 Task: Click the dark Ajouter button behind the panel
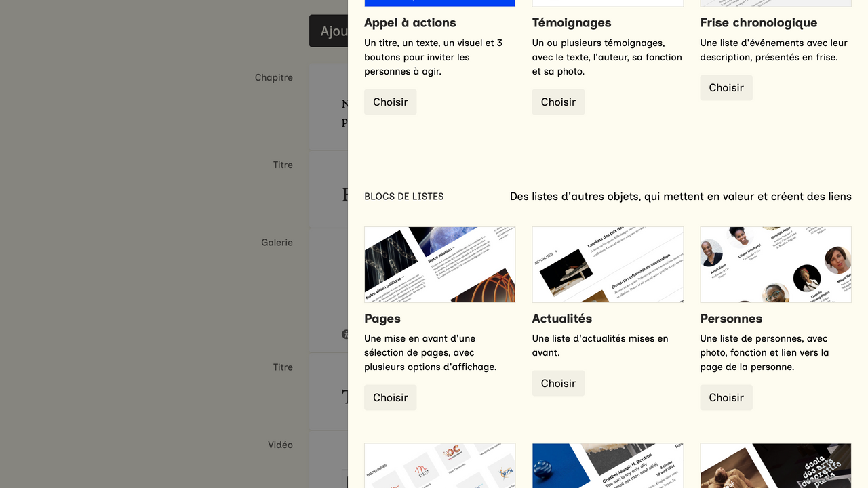tap(329, 31)
